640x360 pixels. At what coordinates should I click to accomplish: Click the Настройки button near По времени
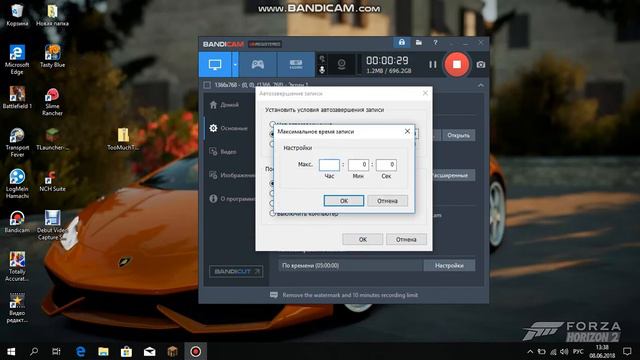click(449, 266)
